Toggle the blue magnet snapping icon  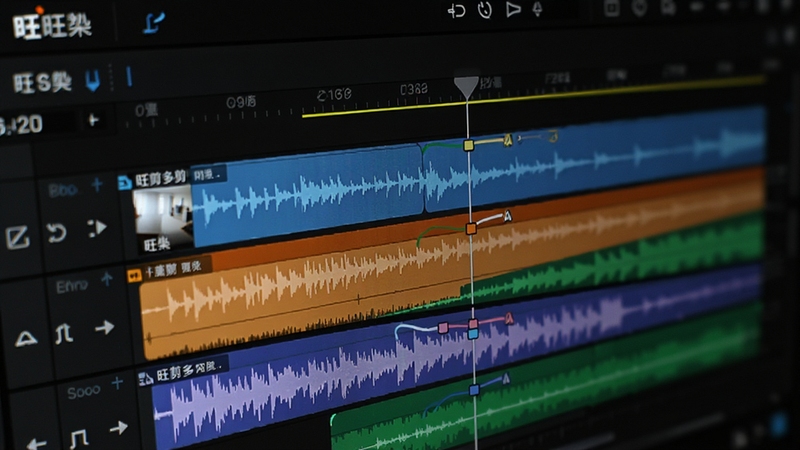point(92,80)
